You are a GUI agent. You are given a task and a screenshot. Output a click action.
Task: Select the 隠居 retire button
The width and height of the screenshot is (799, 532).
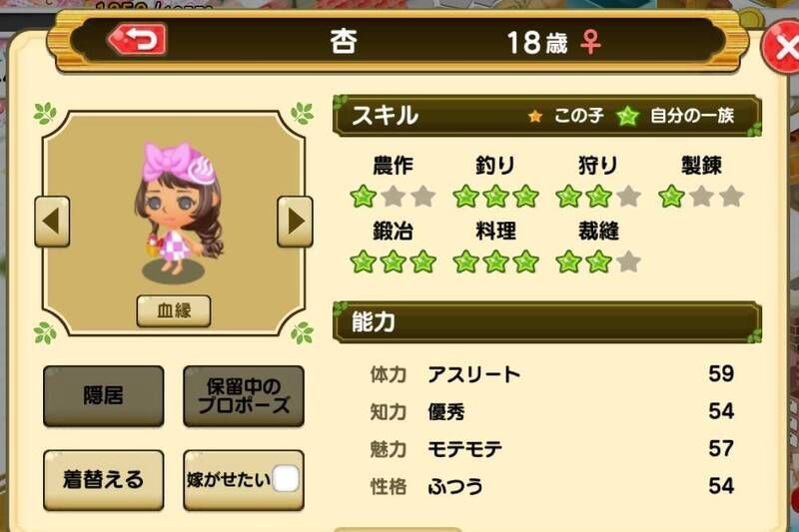coord(104,395)
